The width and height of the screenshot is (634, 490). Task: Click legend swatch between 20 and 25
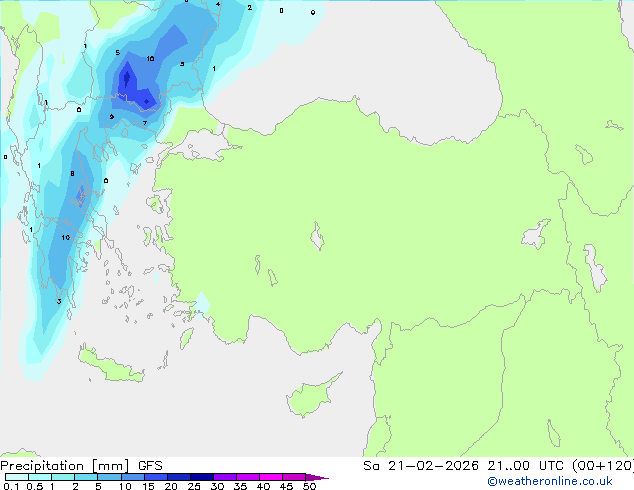[178, 477]
